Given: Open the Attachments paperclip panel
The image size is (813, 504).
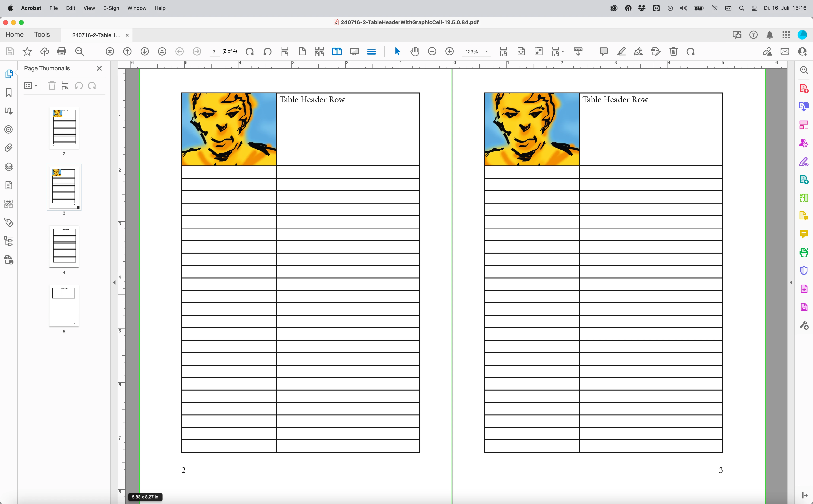Looking at the screenshot, I should [9, 148].
